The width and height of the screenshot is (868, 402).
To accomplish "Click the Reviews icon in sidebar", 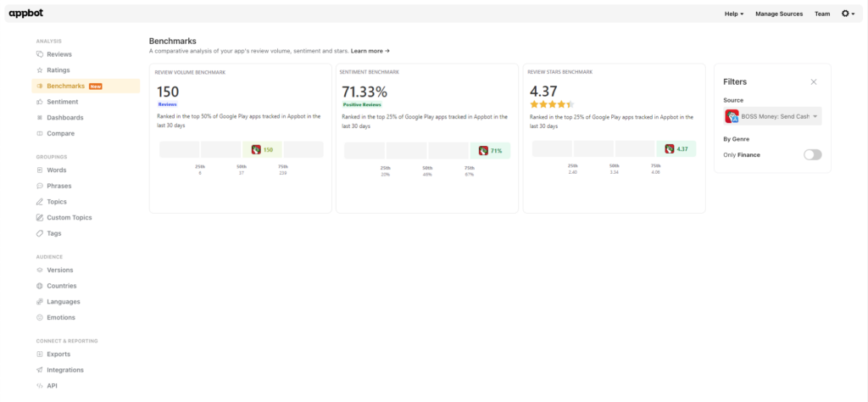I will [x=40, y=54].
